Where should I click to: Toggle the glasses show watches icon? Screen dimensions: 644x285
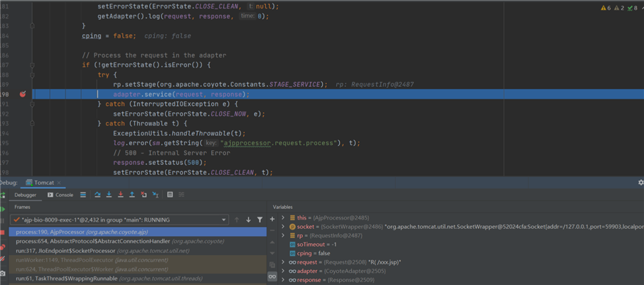pyautogui.click(x=272, y=276)
